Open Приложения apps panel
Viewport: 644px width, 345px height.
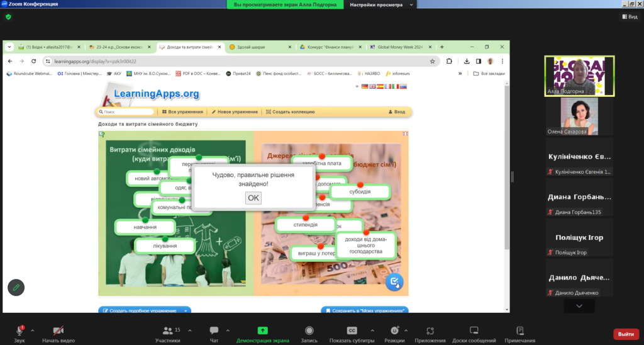click(430, 334)
